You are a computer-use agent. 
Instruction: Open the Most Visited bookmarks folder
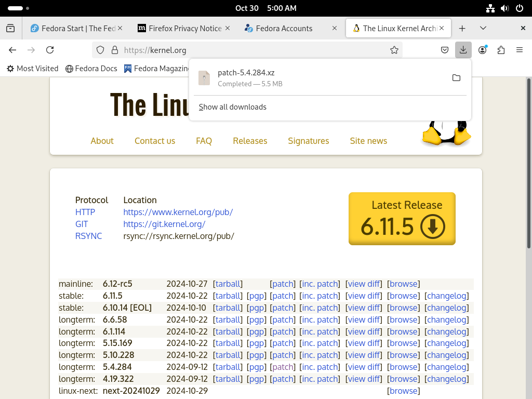[x=33, y=69]
